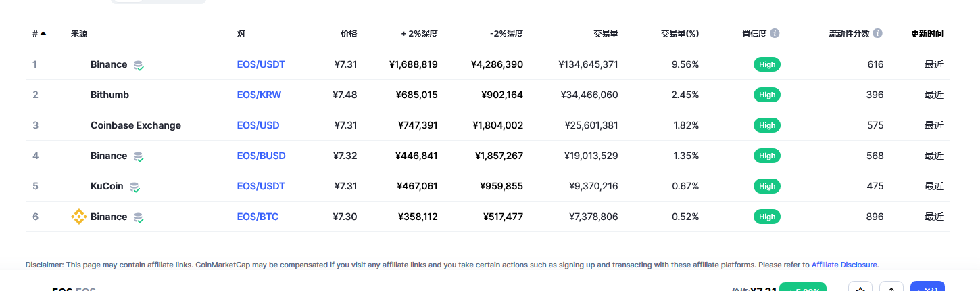Click the verified reserves icon beside KuCoin
This screenshot has height=291, width=980.
[134, 187]
